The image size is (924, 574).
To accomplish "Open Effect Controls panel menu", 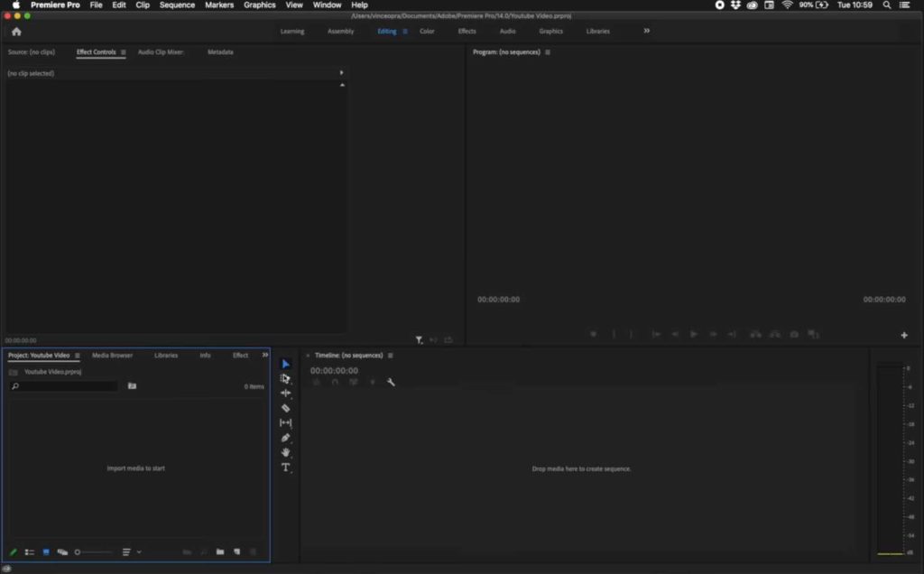I will (x=123, y=52).
